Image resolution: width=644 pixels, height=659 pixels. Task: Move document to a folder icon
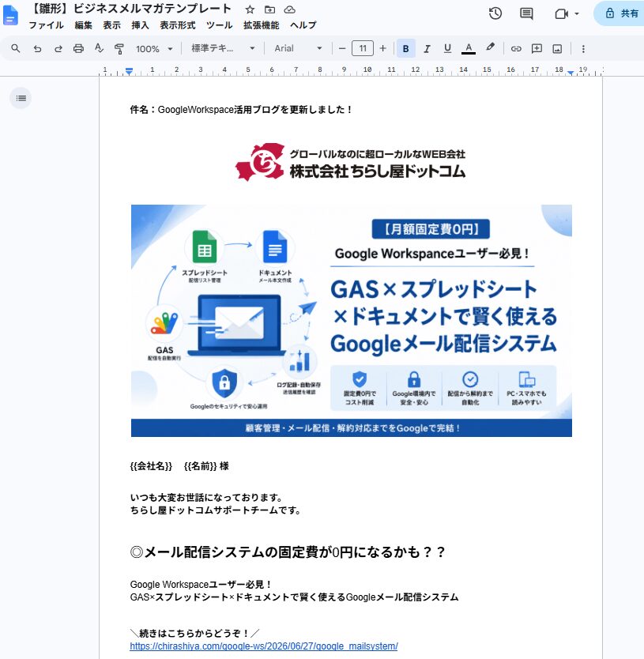tap(270, 9)
